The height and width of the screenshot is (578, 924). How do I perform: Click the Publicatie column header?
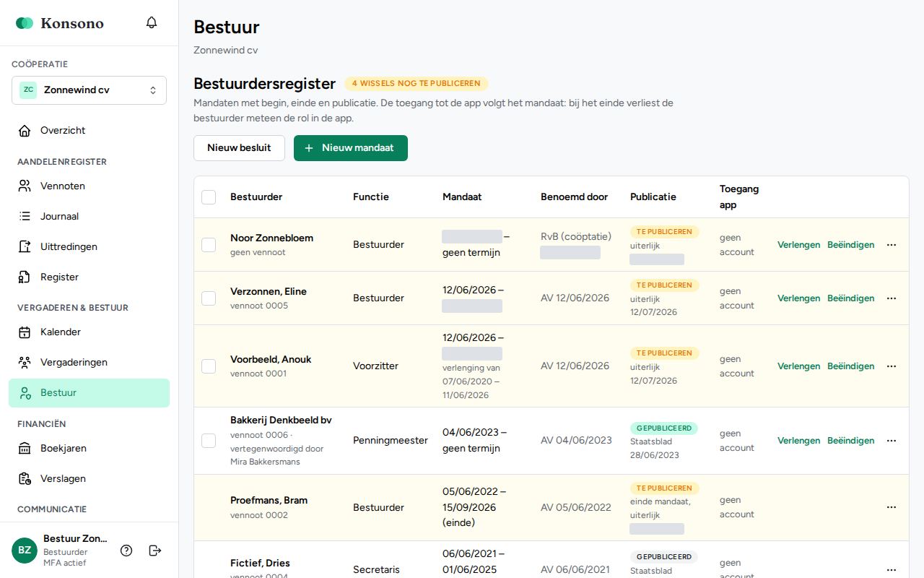click(653, 197)
